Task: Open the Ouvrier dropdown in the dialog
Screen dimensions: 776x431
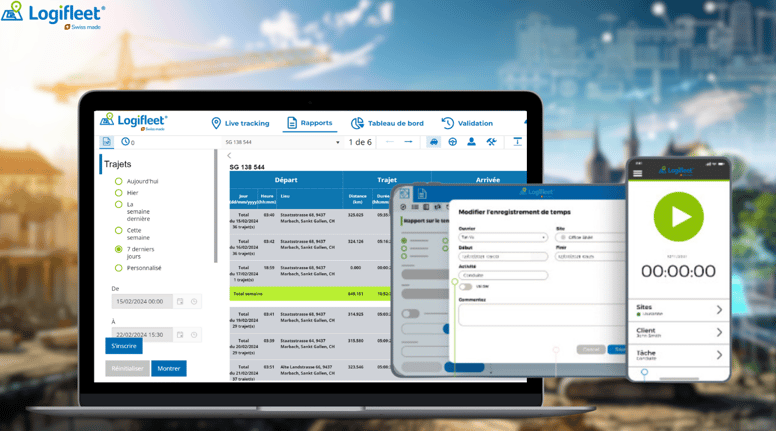Action: click(503, 238)
